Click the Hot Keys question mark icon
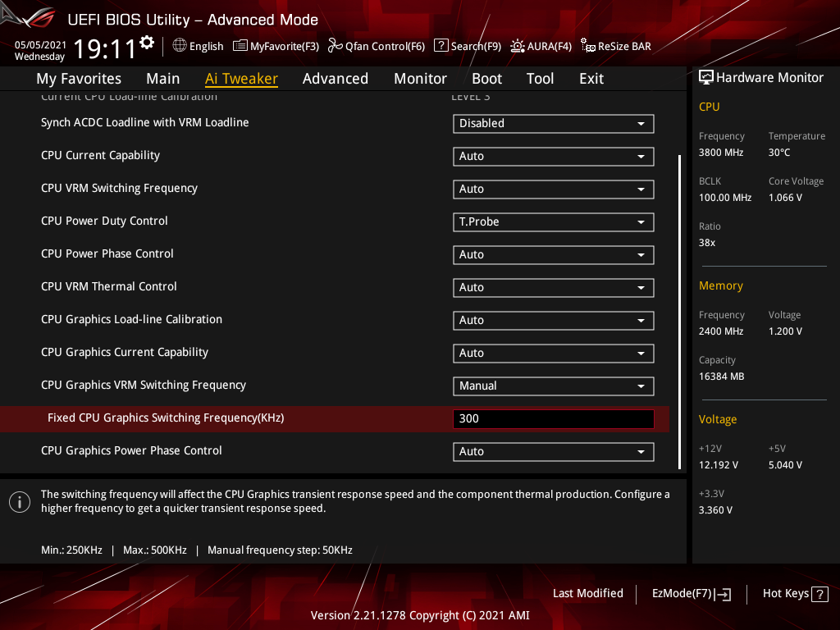Viewport: 840px width, 630px height. coord(819,594)
